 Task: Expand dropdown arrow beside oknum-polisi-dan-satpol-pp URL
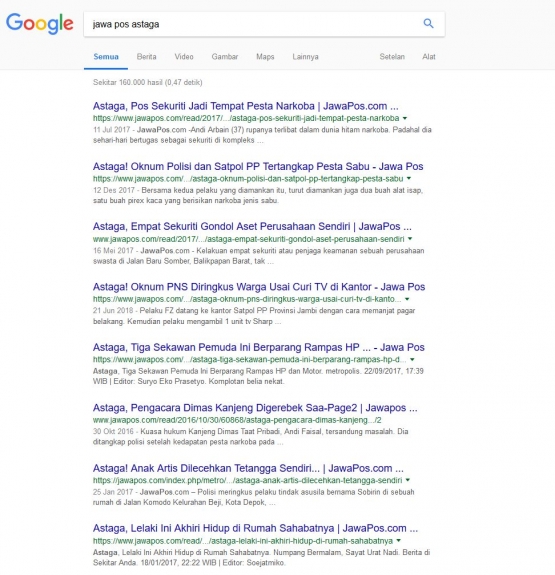(409, 179)
